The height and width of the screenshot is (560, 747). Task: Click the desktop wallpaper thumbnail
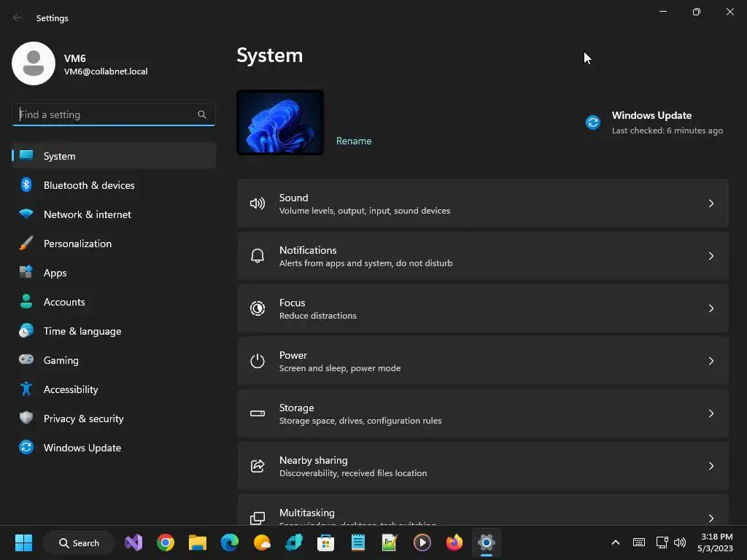[280, 122]
